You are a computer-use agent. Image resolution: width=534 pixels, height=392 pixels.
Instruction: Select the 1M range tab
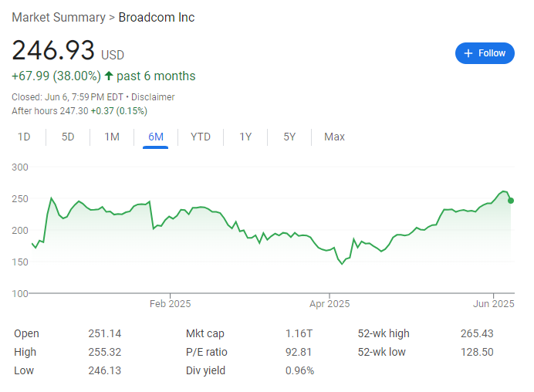112,137
